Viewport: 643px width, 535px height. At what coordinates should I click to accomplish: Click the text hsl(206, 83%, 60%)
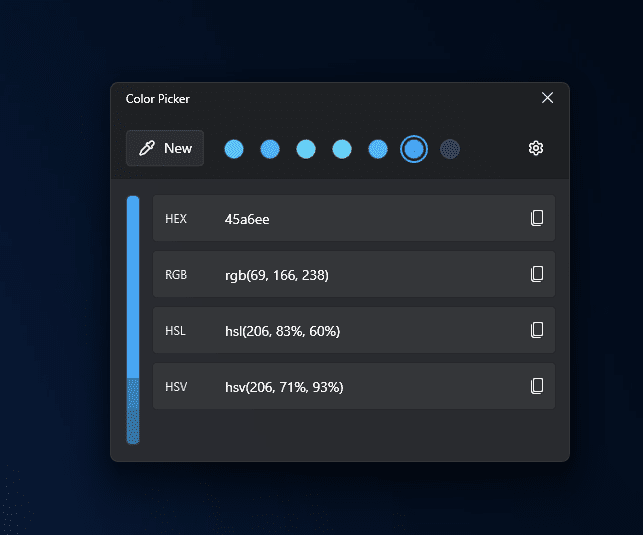[283, 331]
